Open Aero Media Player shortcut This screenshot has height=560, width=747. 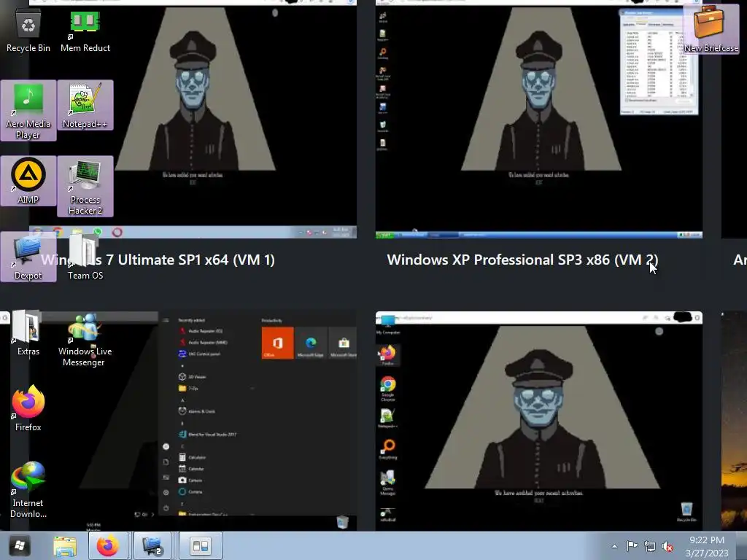tap(28, 110)
